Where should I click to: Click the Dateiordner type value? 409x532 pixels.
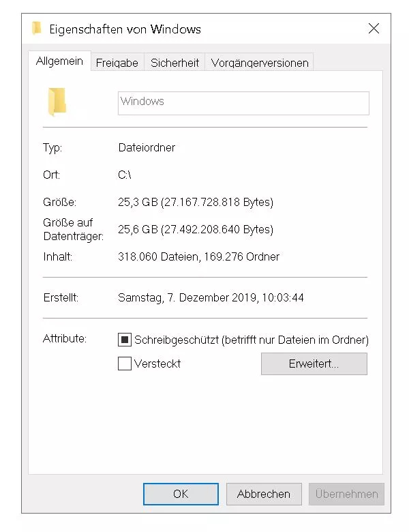point(147,147)
